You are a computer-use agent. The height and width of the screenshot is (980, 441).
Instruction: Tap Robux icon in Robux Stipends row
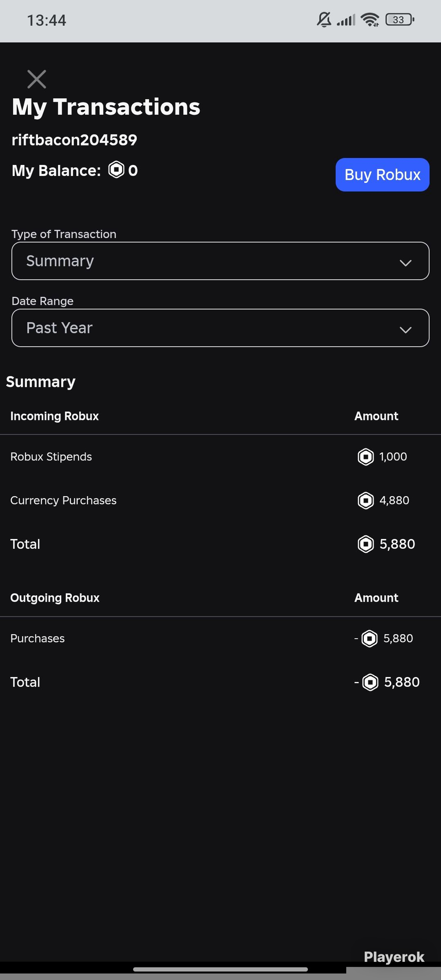(366, 457)
